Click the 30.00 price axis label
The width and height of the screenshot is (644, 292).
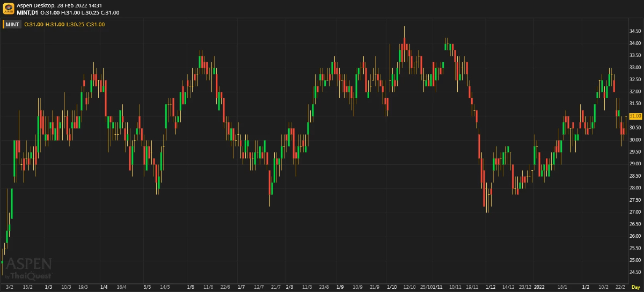[635, 140]
